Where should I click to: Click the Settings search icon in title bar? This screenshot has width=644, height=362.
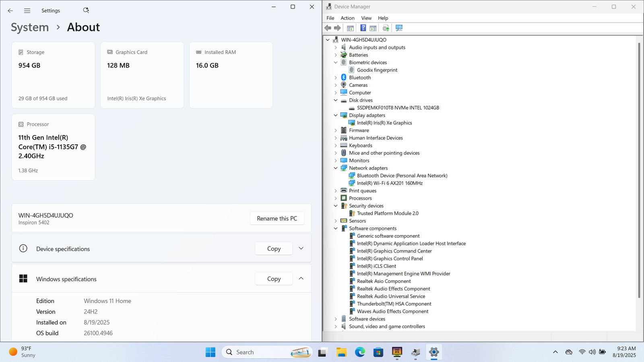[86, 10]
